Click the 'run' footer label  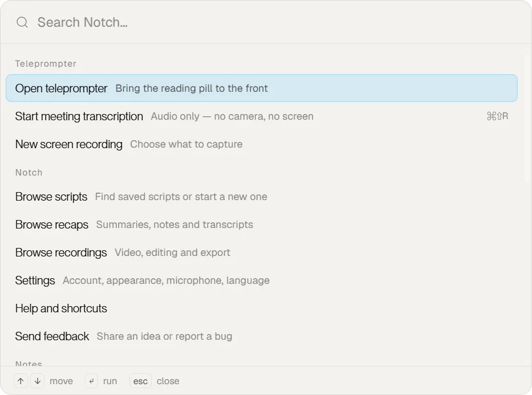pos(110,381)
